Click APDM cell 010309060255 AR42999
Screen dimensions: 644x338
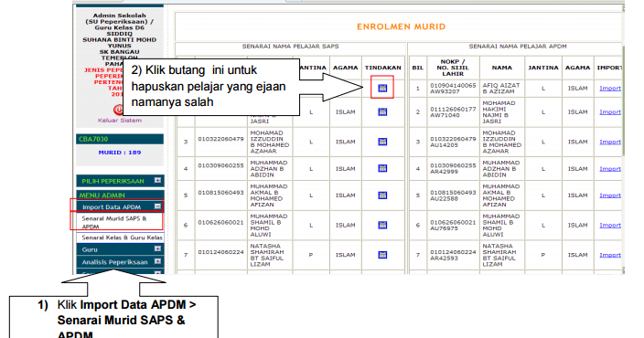tap(453, 169)
